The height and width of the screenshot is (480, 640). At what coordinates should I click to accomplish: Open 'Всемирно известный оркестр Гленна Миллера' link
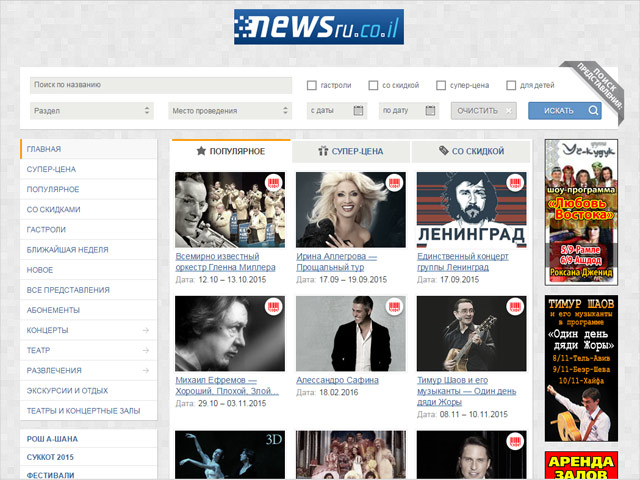click(225, 262)
